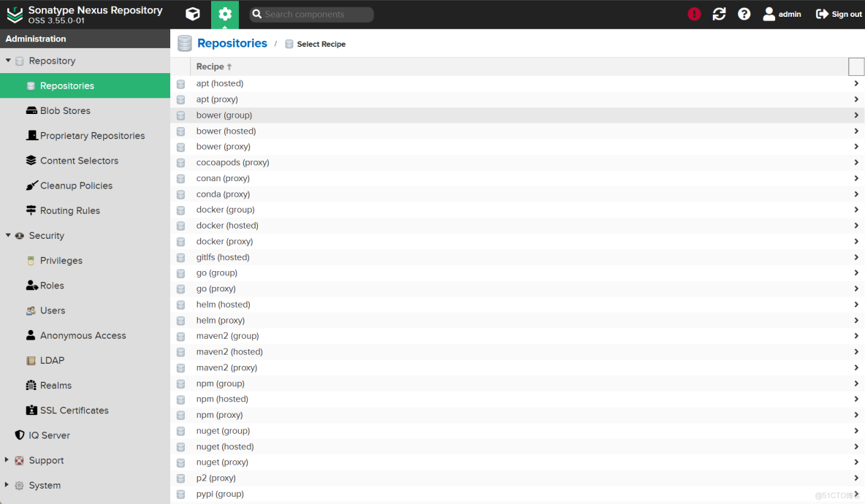Collapse the Security tree section
The image size is (865, 504).
click(x=8, y=235)
